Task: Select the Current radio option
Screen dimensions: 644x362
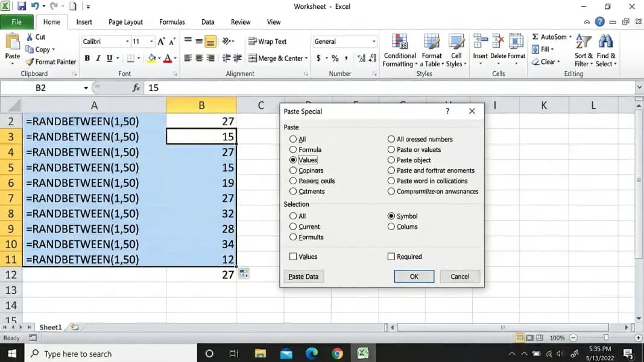Action: click(x=293, y=226)
